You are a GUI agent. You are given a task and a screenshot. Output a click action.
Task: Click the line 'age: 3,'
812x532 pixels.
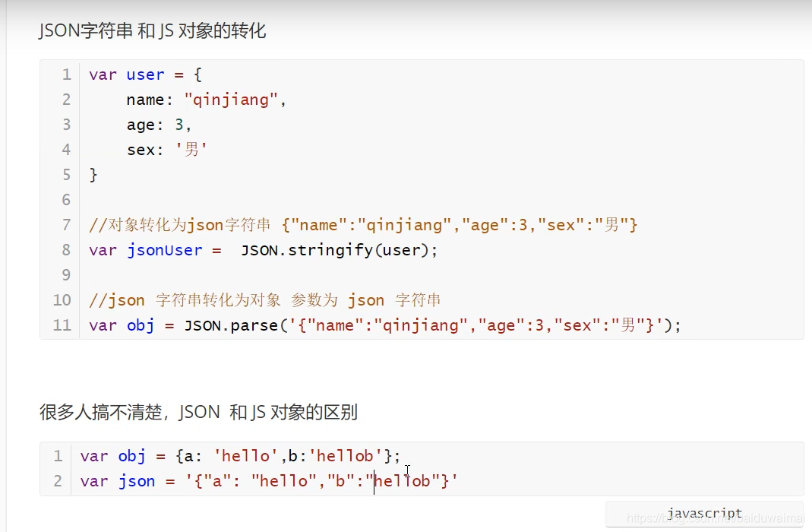point(159,125)
